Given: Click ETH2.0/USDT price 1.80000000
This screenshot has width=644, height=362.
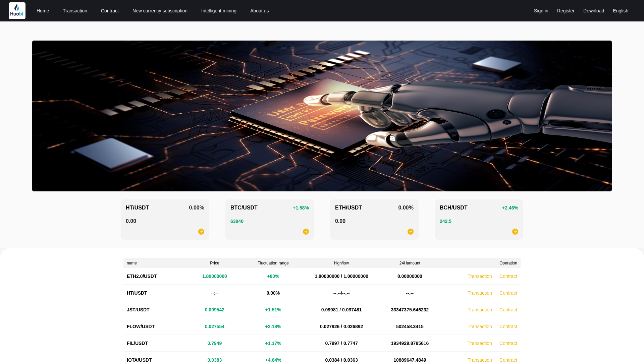Looking at the screenshot, I should [x=215, y=276].
